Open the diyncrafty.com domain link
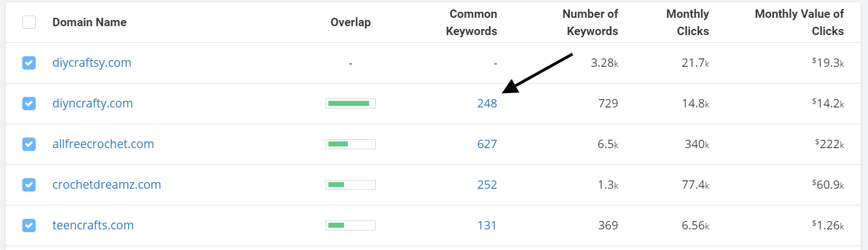The width and height of the screenshot is (868, 250). point(93,104)
